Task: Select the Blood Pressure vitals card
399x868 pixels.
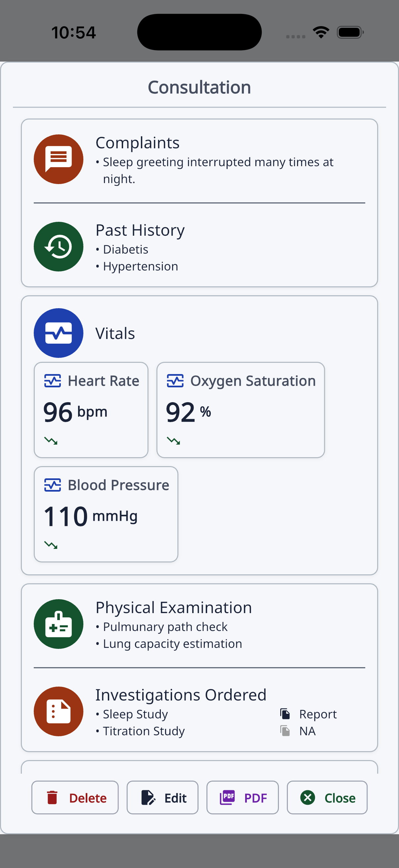Action: click(106, 514)
